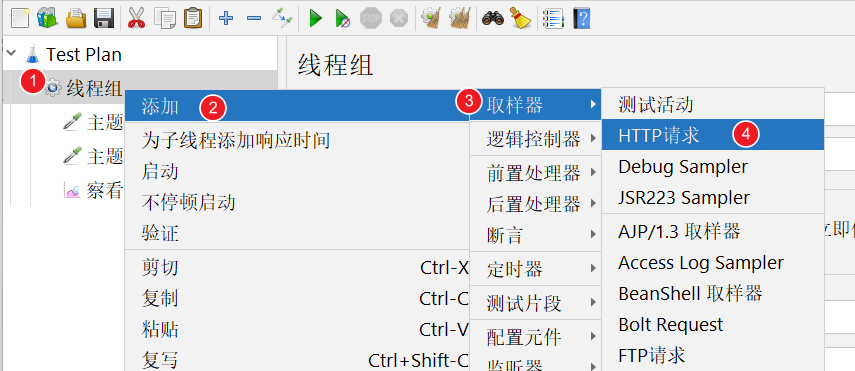The height and width of the screenshot is (371, 855).
Task: Open the 后置处理器 submenu
Action: coord(535,204)
